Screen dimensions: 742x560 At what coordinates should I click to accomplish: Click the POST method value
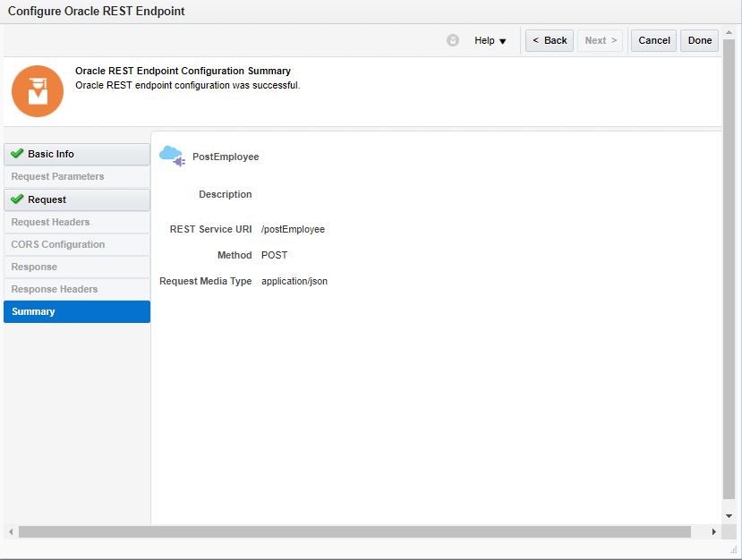[x=274, y=255]
